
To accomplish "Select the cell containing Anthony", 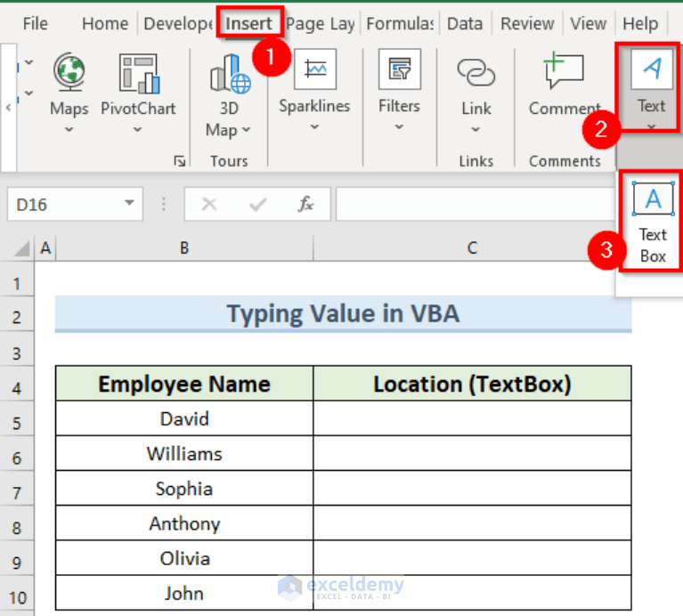I will (x=184, y=523).
